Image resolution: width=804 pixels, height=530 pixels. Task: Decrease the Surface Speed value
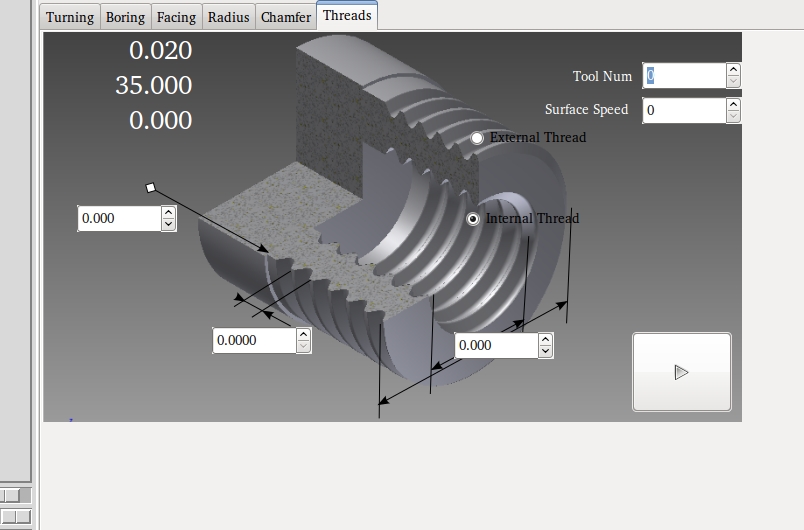tap(733, 116)
